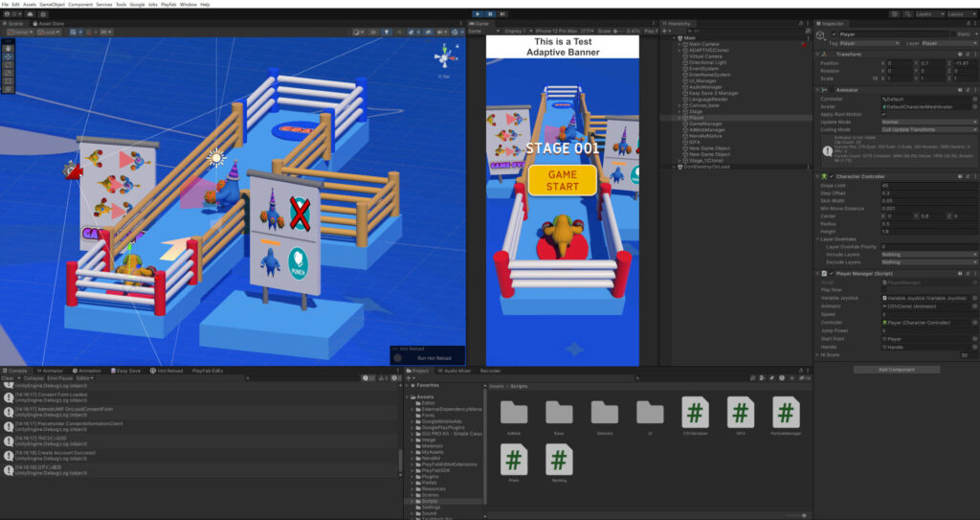Toggle scene lighting with the lightbulb icon
This screenshot has height=520, width=980.
click(x=387, y=32)
